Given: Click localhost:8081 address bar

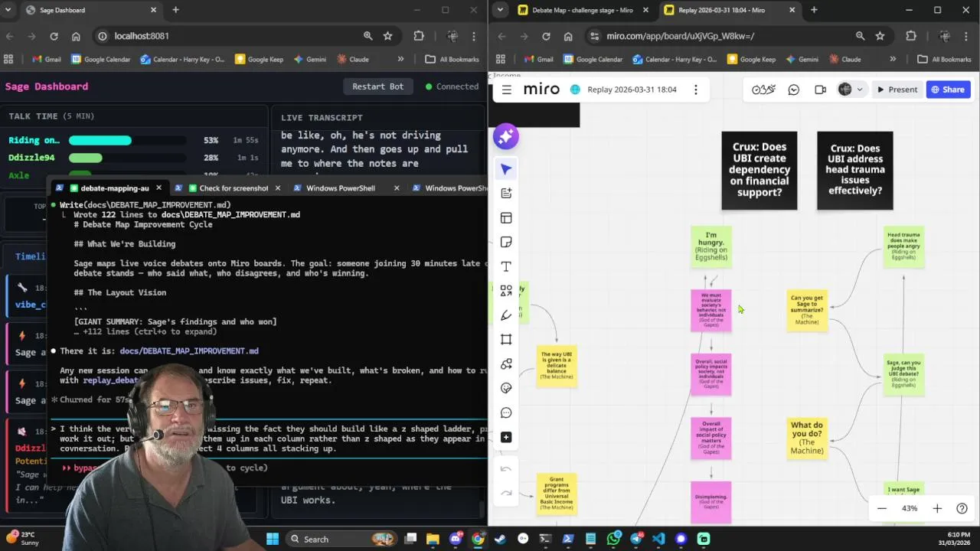Looking at the screenshot, I should point(230,36).
